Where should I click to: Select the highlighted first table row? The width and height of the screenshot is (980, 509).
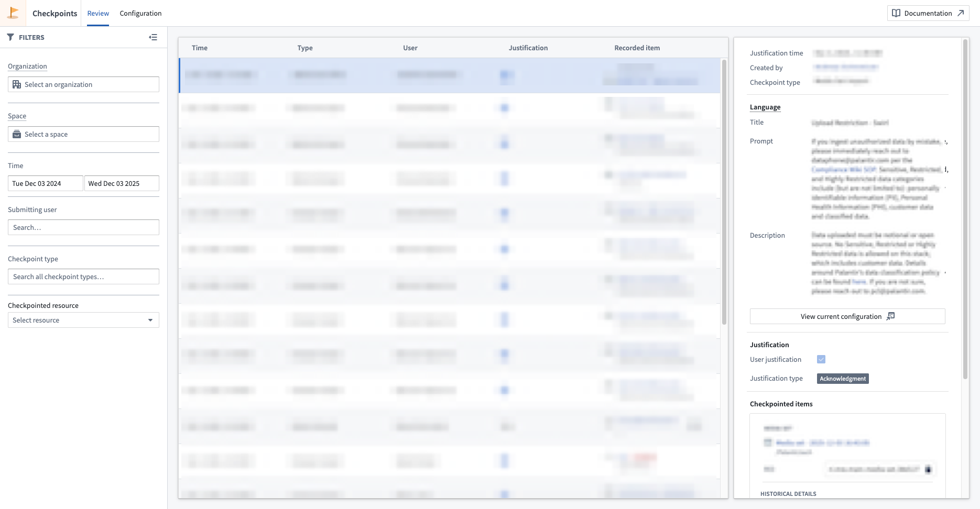450,75
